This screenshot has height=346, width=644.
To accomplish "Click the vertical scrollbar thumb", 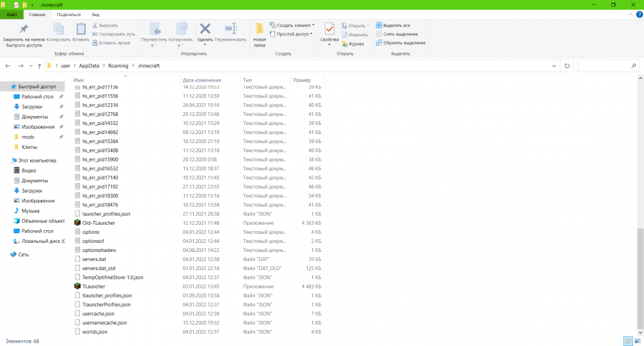I will 640,277.
